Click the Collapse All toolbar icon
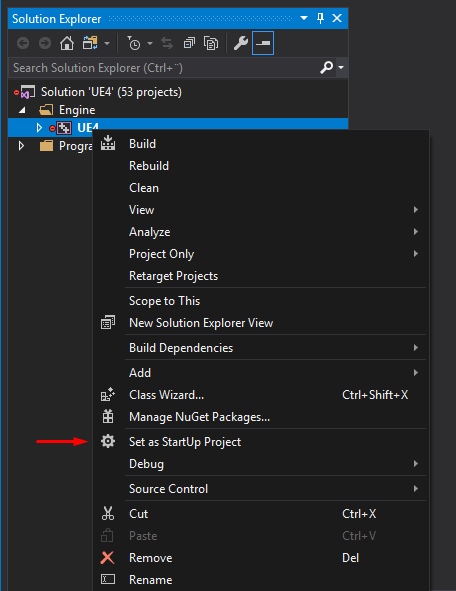Image resolution: width=456 pixels, height=591 pixels. pos(189,43)
